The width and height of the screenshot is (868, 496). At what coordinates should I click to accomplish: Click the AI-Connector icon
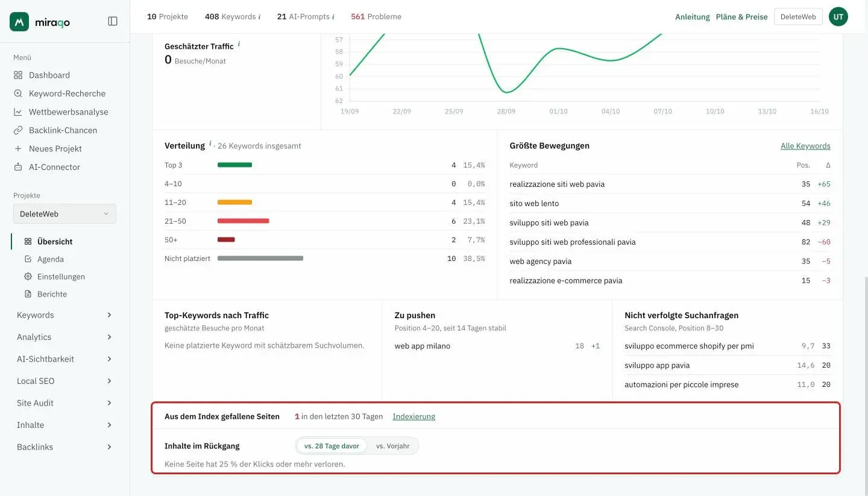[x=18, y=167]
